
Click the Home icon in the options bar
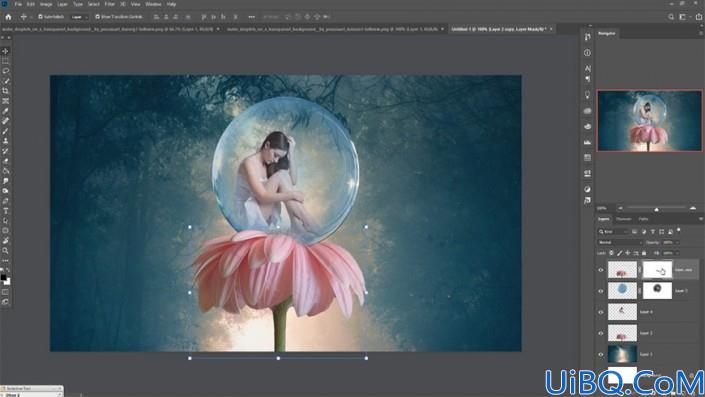click(x=8, y=17)
